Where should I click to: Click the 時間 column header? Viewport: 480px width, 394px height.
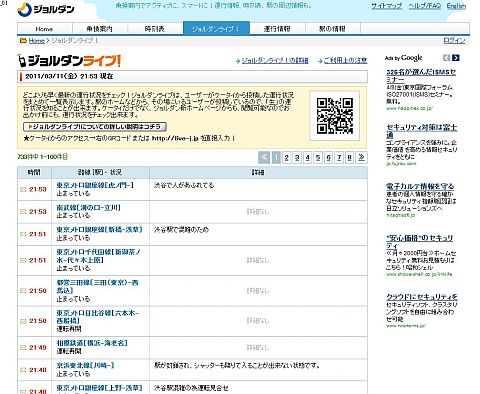(x=34, y=172)
